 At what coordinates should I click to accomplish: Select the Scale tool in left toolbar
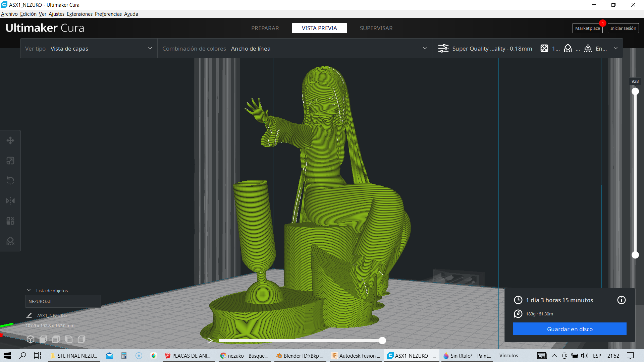(x=10, y=161)
